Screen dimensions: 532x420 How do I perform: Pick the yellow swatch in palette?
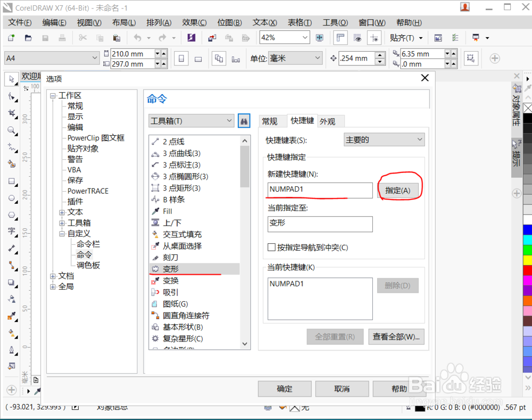[528, 260]
